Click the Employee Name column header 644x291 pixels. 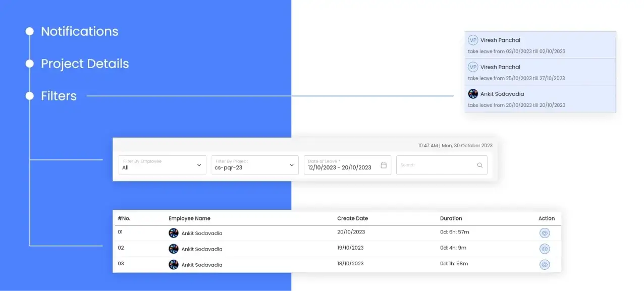click(189, 218)
